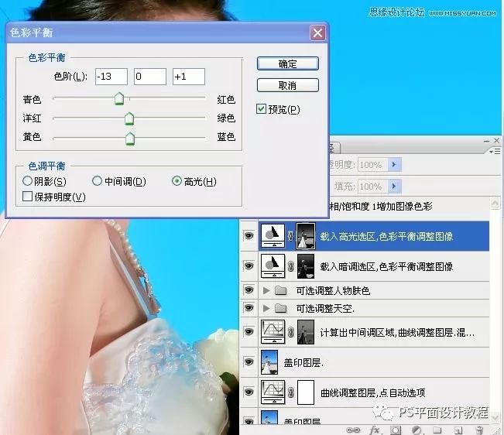504x435 pixels.
Task: Hide the 载入暗调选区 layer
Action: (x=249, y=266)
